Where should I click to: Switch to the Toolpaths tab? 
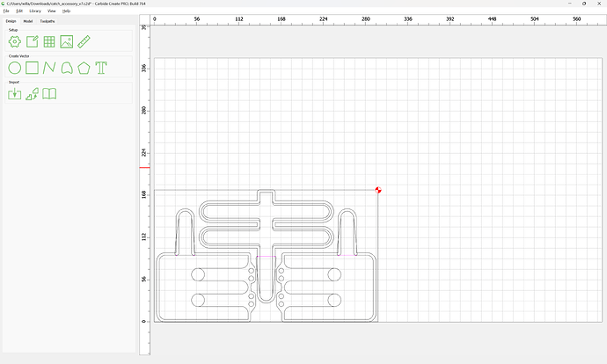point(48,21)
